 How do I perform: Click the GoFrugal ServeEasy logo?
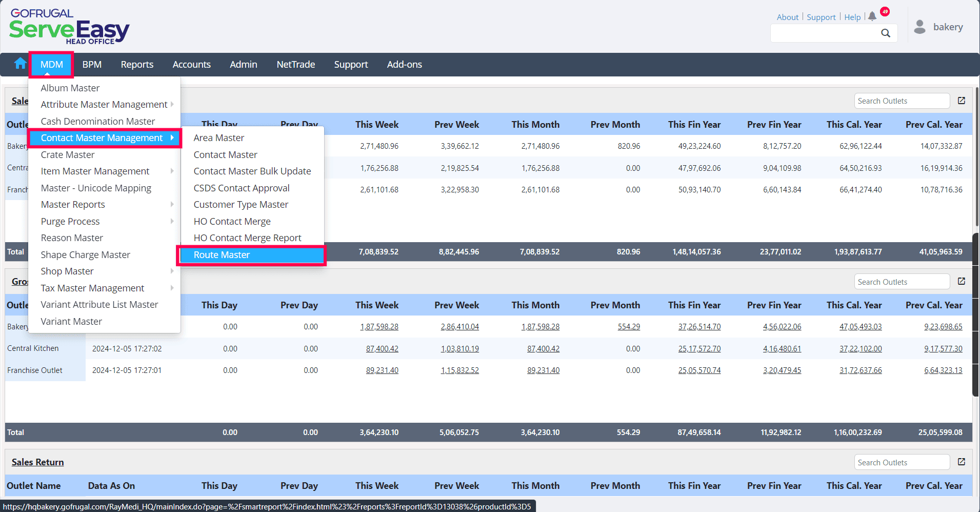69,27
